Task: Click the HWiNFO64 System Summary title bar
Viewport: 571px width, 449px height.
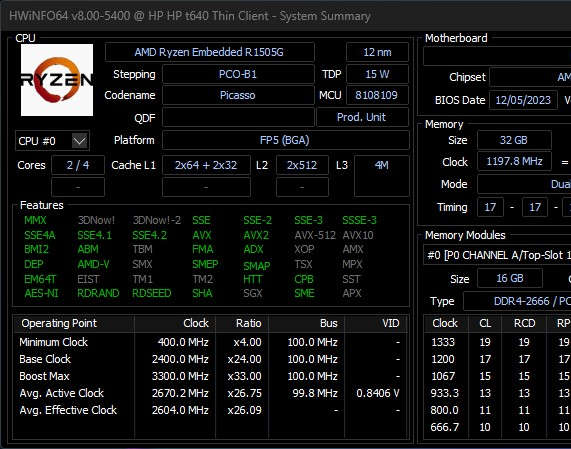Action: point(286,16)
